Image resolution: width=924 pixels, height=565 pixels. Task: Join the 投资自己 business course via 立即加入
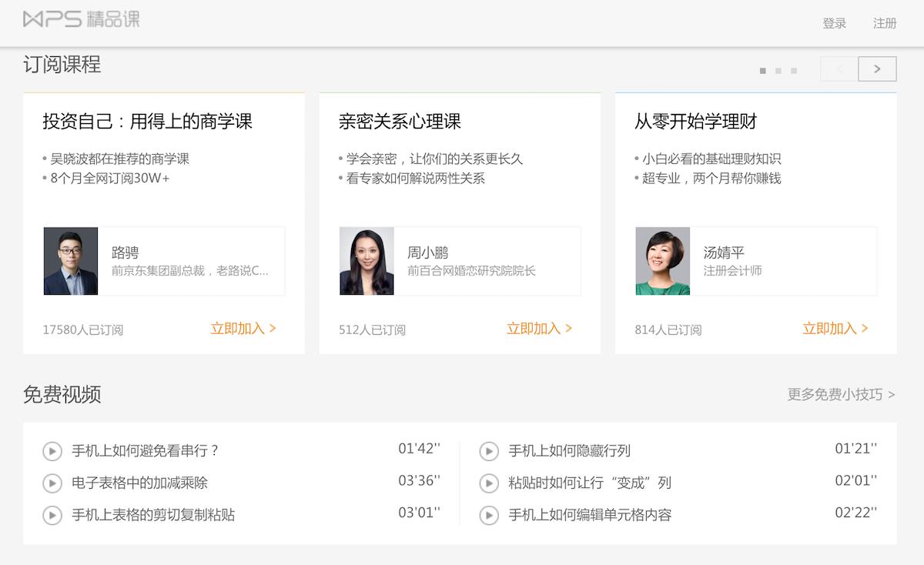[240, 328]
